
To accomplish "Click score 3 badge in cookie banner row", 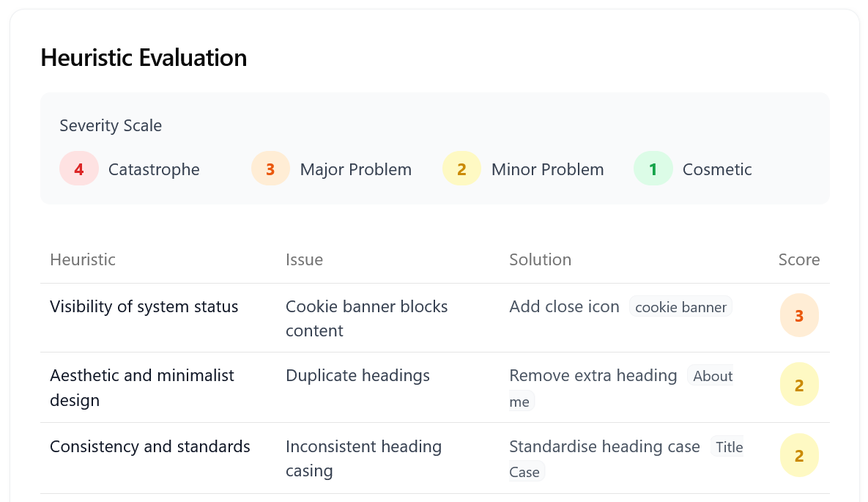I will tap(799, 316).
